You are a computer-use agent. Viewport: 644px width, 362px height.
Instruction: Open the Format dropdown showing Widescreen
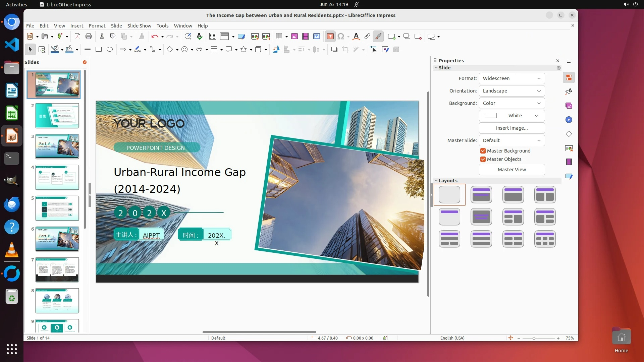[512, 78]
